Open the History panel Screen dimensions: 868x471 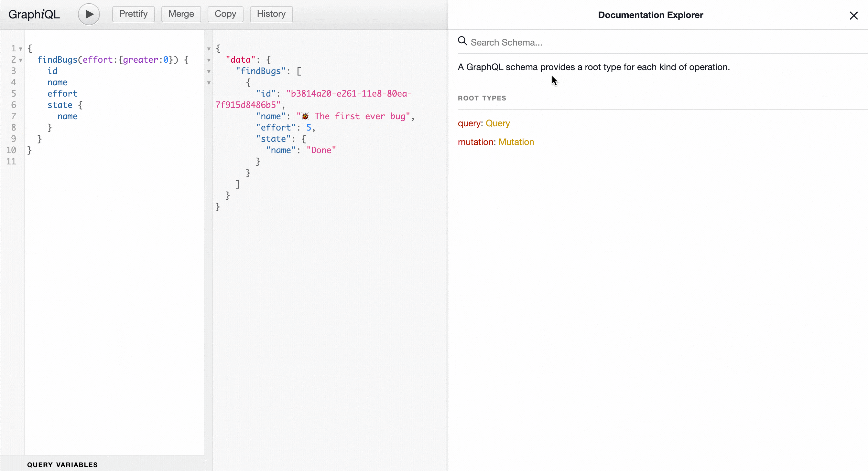coord(271,14)
